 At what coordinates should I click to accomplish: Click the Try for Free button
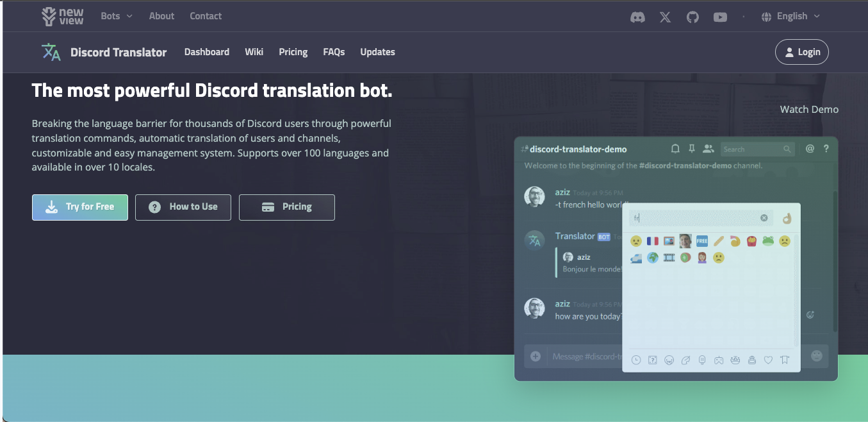80,207
